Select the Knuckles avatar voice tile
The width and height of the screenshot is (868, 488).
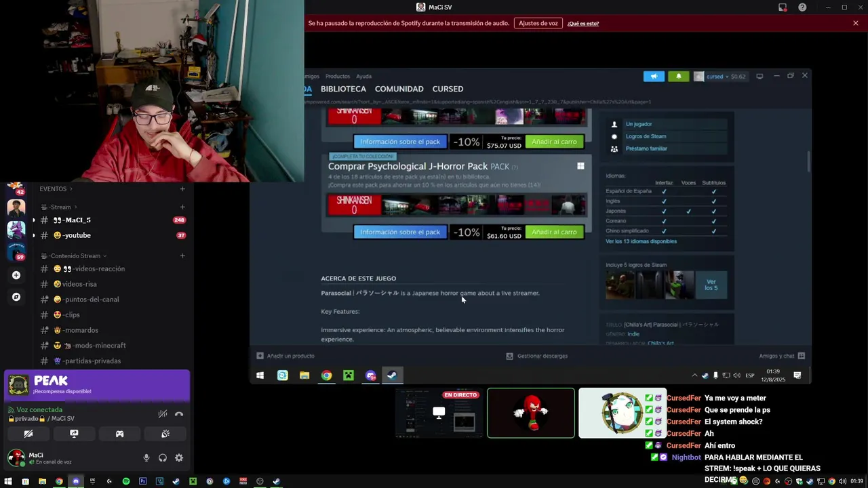point(531,413)
